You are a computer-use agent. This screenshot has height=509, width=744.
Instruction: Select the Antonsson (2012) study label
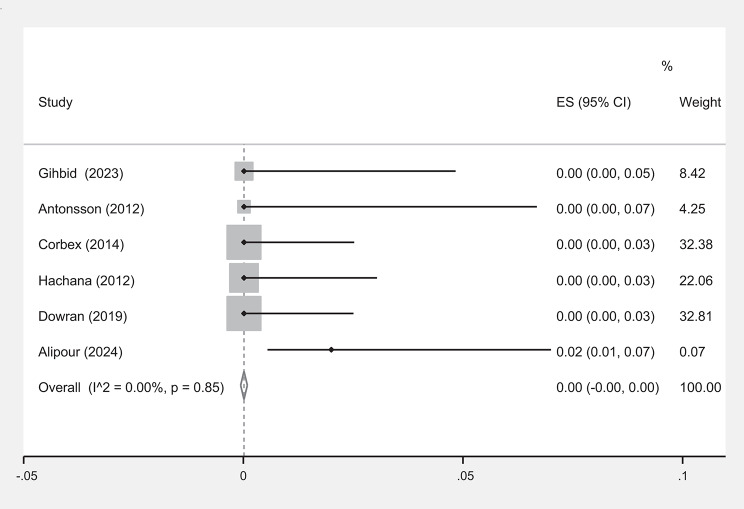point(91,209)
